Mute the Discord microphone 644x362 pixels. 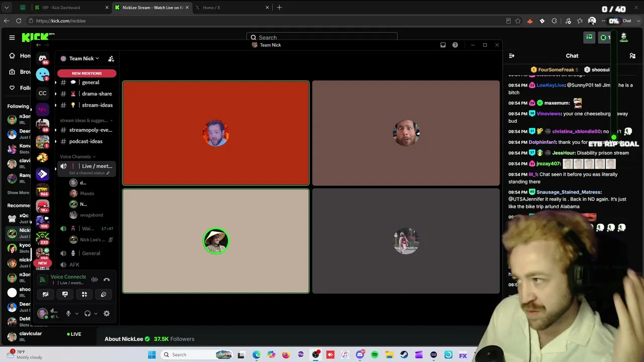[x=68, y=313]
